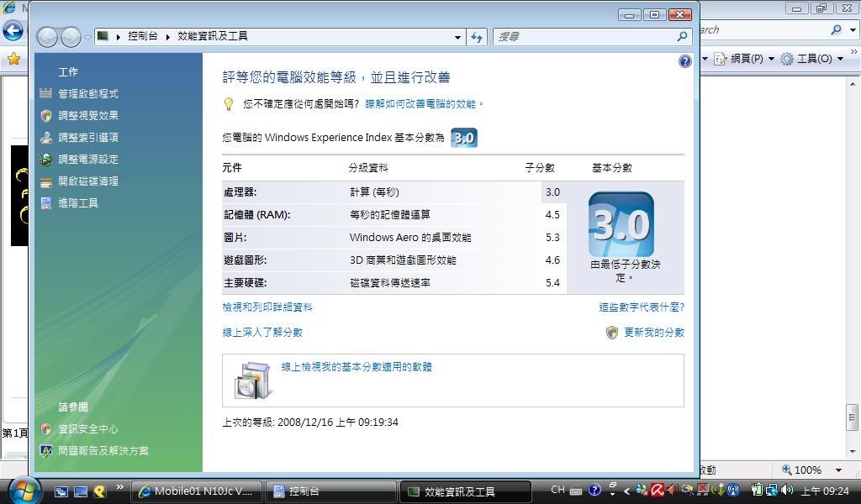Open the 網頁(P) menu in browser toolbar
The height and width of the screenshot is (504, 861).
pos(743,59)
